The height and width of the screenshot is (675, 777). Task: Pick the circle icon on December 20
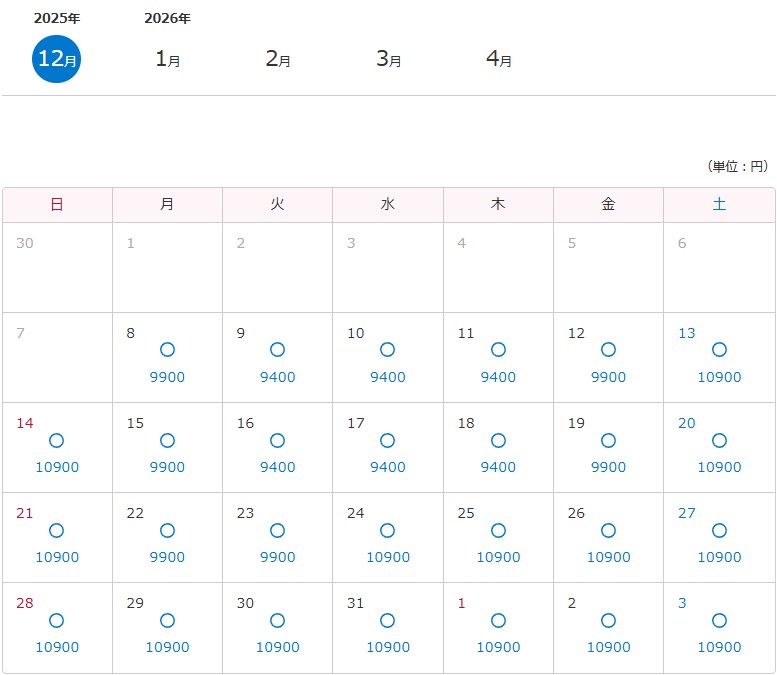click(719, 440)
